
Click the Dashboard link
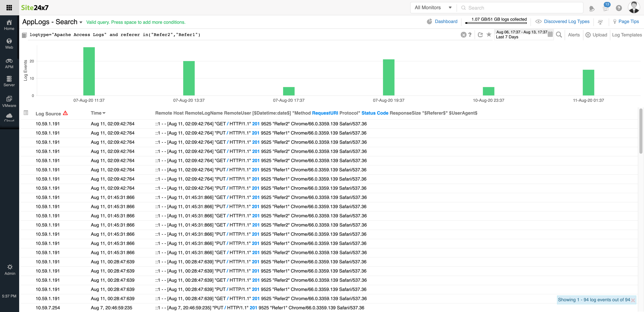click(446, 21)
